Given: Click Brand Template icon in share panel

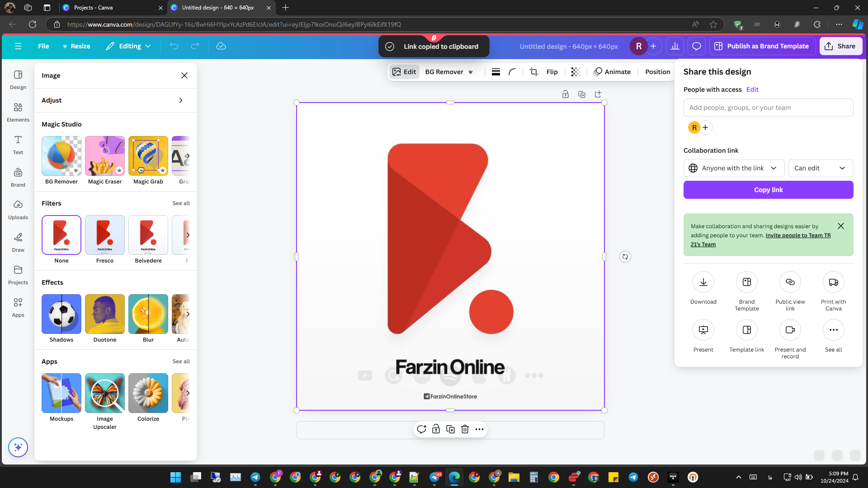Looking at the screenshot, I should [x=747, y=282].
